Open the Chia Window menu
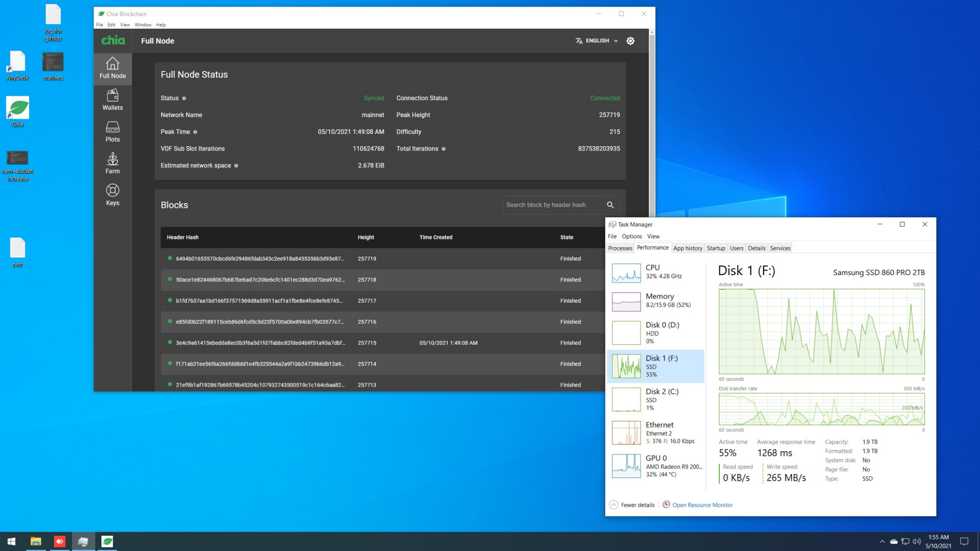Screen dimensions: 980x551 coord(143,25)
